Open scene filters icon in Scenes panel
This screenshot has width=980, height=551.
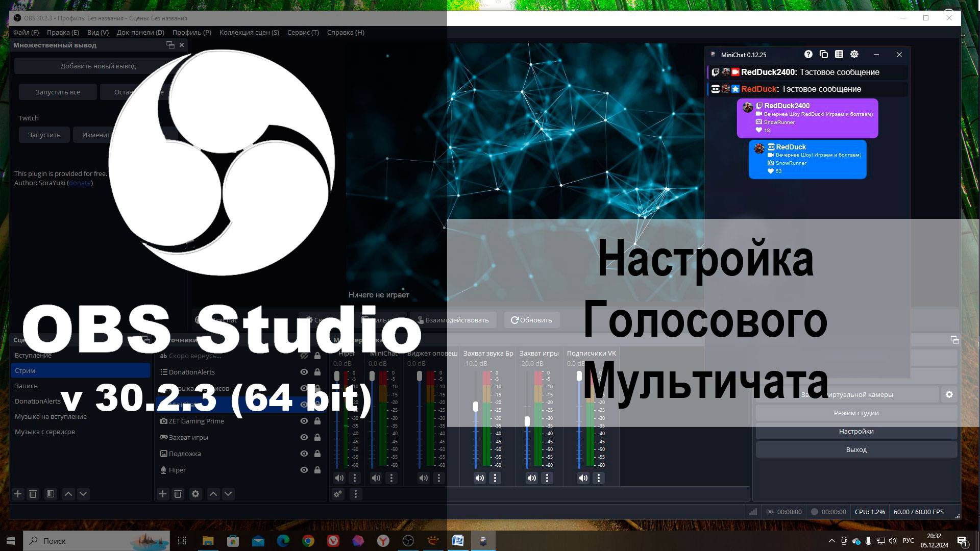point(50,494)
